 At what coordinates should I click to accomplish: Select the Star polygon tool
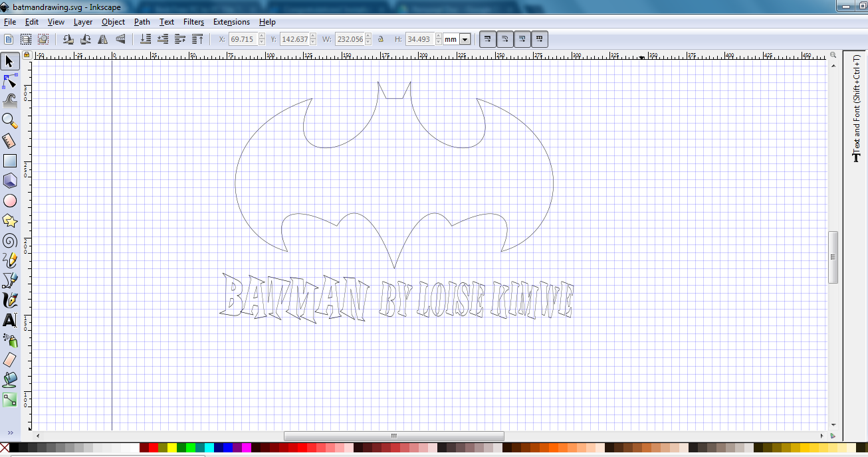click(9, 220)
